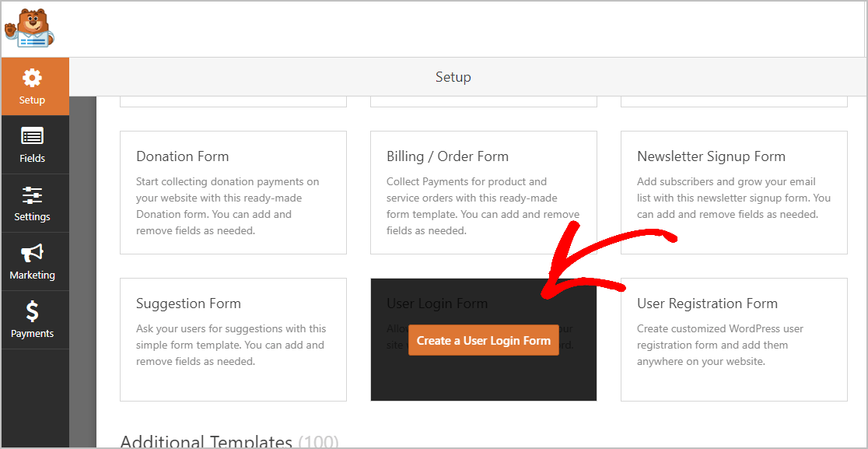Pick the Suggestion Form template card
Screen dimensions: 868x449
point(233,339)
